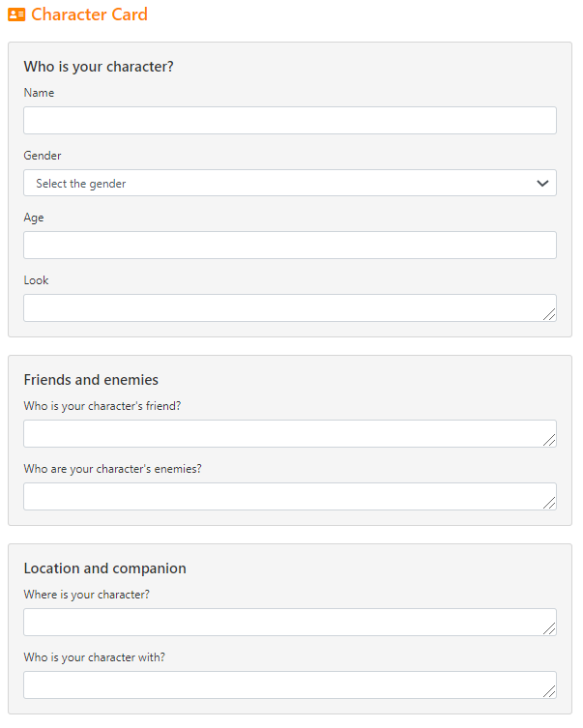This screenshot has width=583, height=728.
Task: Click the Age field label
Action: (x=34, y=218)
